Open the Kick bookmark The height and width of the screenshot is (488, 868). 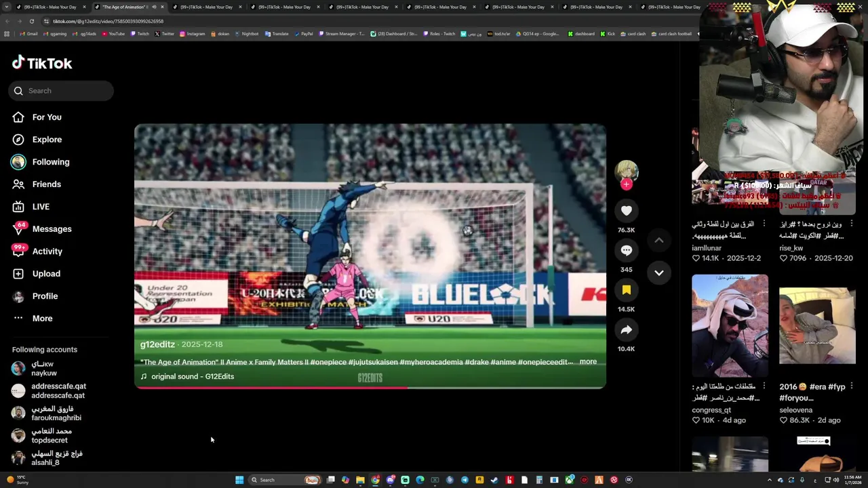coord(608,34)
